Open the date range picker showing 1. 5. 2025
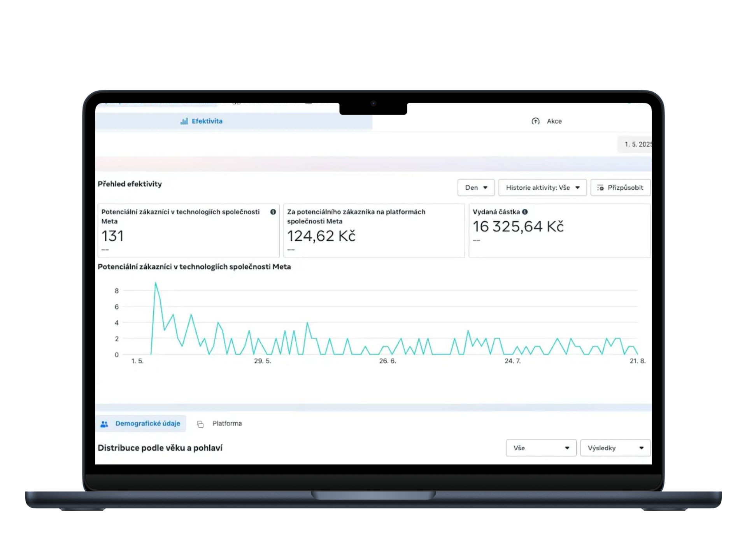 (637, 144)
